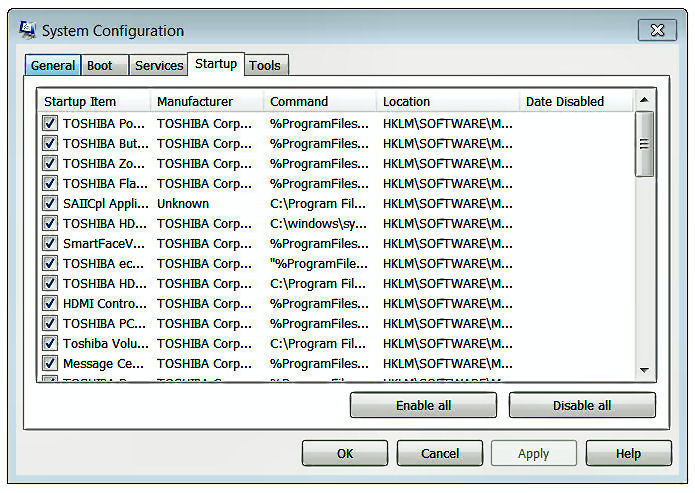
Task: Uncheck the SmartFaceV... startup item
Action: point(50,243)
